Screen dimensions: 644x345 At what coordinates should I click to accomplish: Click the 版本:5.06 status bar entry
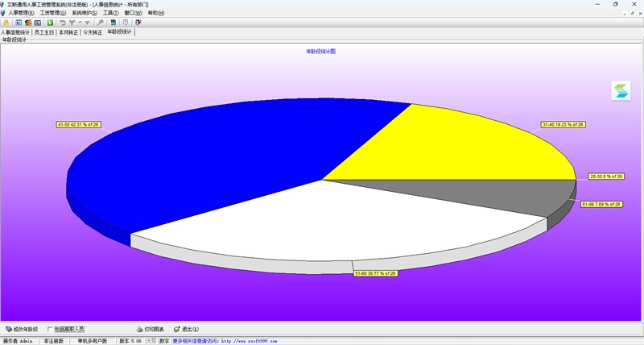tap(130, 341)
